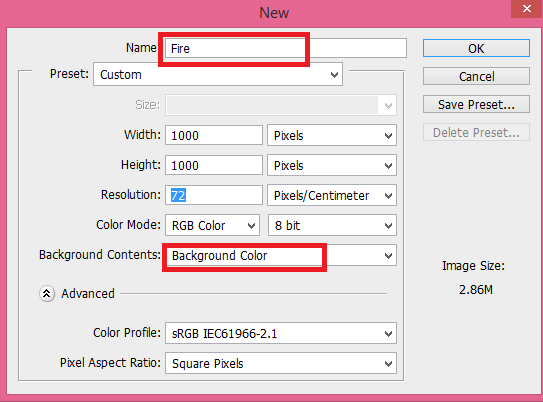Open the 8 bit depth dropdown
Screen dimensions: 543x402
(x=332, y=225)
